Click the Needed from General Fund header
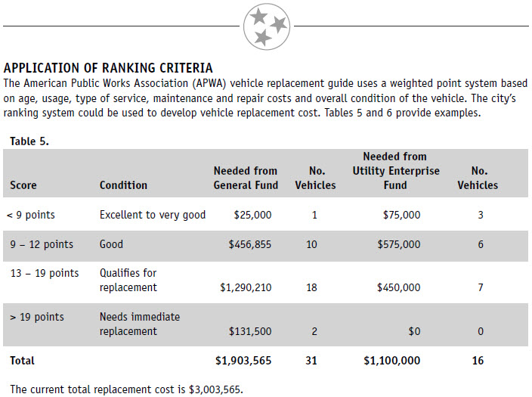 click(246, 178)
